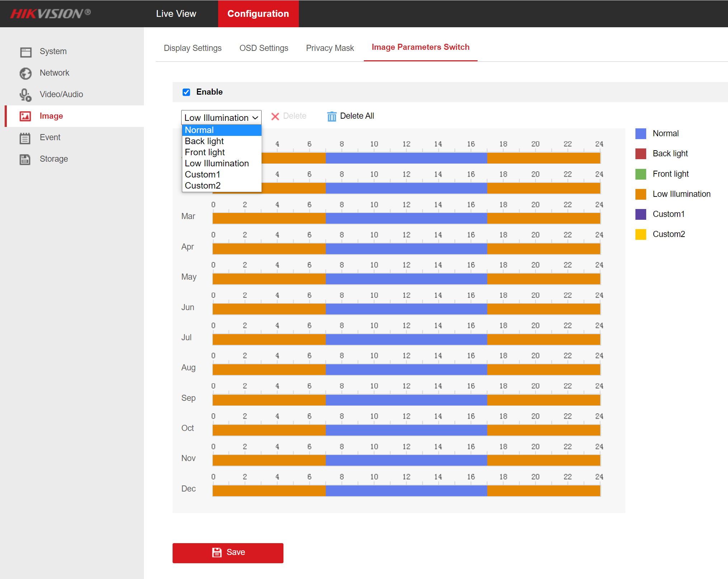Click the Delete All trash icon
This screenshot has width=728, height=579.
point(332,116)
